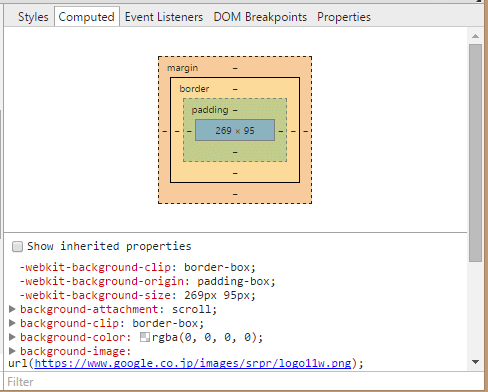Expand the background-clip property
This screenshot has height=392, width=488.
pos(12,323)
